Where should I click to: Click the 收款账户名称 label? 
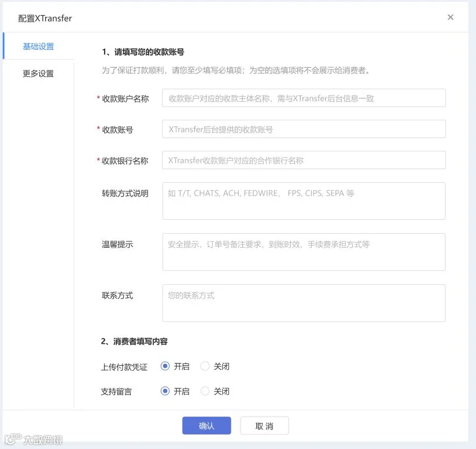pyautogui.click(x=125, y=99)
